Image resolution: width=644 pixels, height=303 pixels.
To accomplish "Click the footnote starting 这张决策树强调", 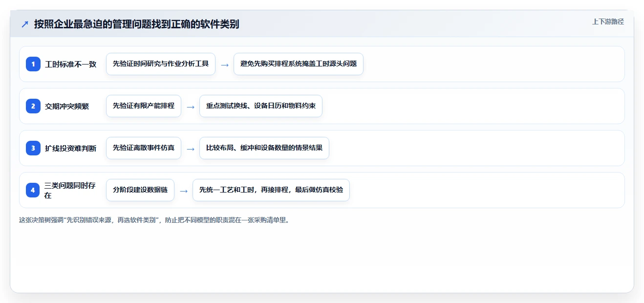I will [x=154, y=220].
